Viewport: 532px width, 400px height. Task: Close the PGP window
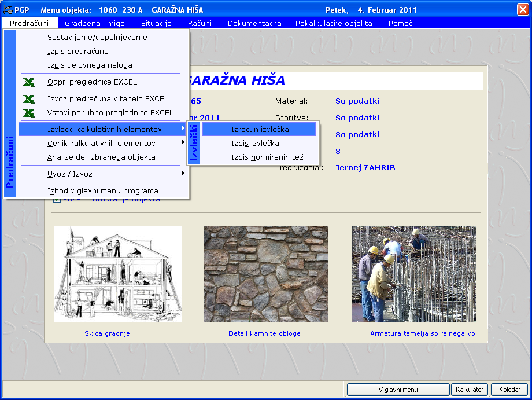[x=522, y=10]
